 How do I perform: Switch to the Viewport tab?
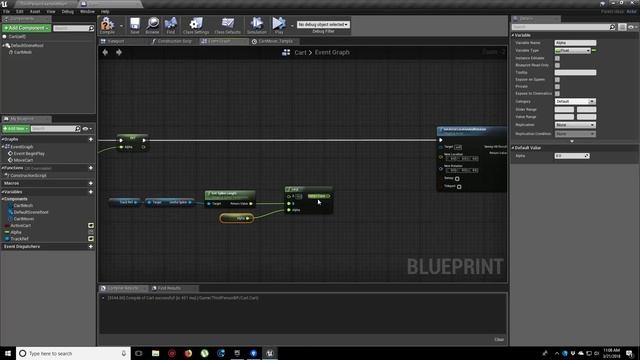point(115,41)
